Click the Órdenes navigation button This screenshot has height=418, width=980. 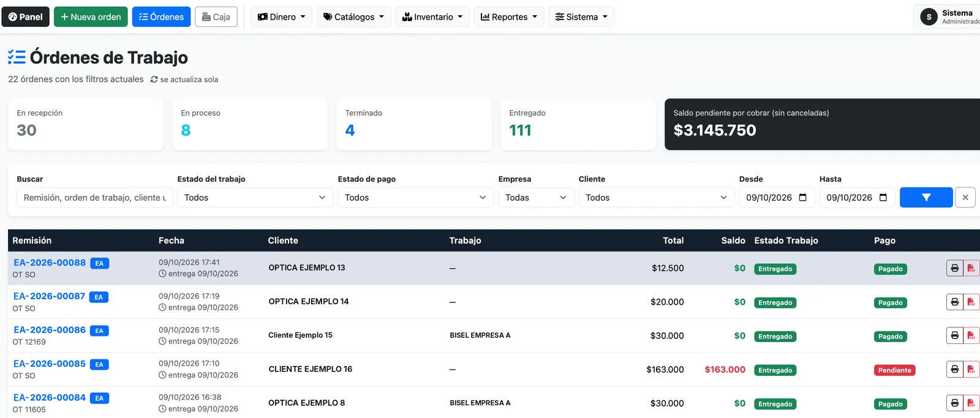click(x=162, y=17)
